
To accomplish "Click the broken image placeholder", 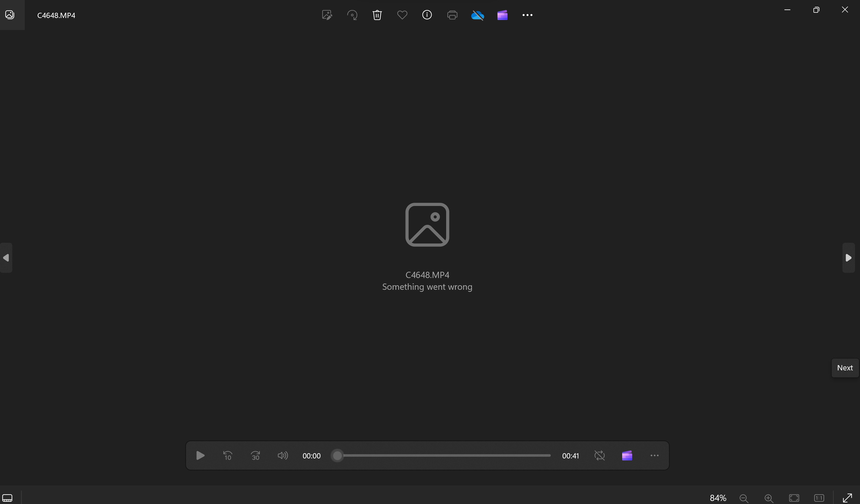I will click(427, 225).
